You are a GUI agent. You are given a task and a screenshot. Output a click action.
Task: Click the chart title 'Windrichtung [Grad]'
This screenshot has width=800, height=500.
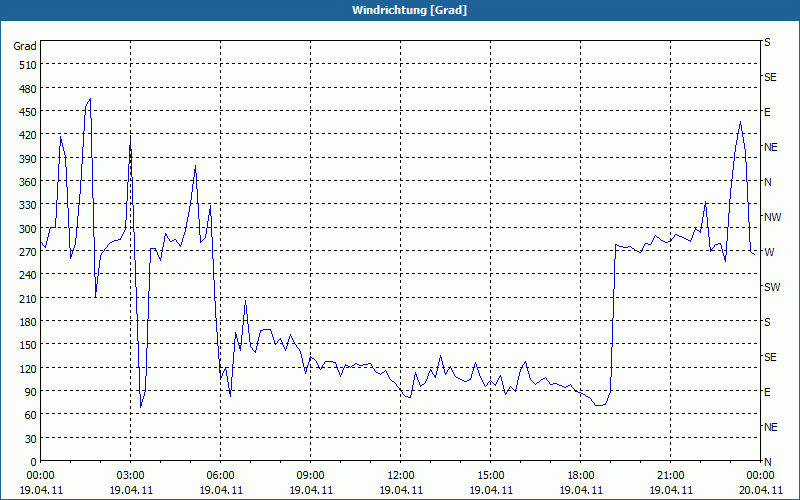409,10
